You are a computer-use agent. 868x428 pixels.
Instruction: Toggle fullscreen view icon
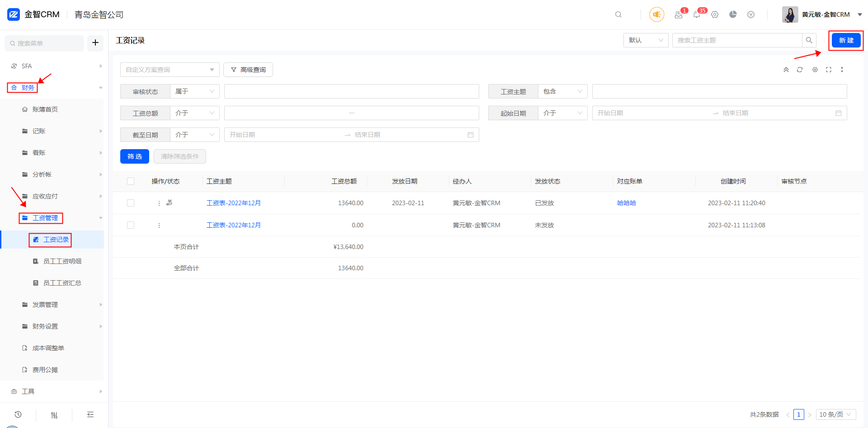[829, 70]
